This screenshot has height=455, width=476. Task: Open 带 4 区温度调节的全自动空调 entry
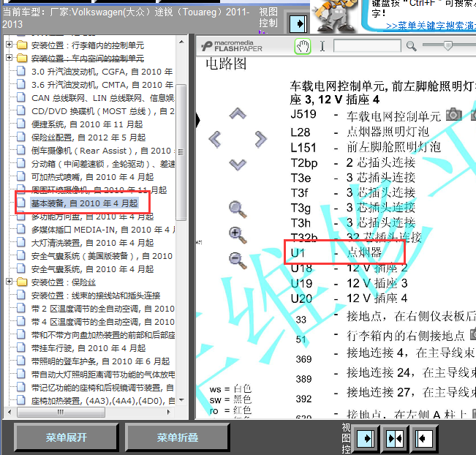click(102, 322)
